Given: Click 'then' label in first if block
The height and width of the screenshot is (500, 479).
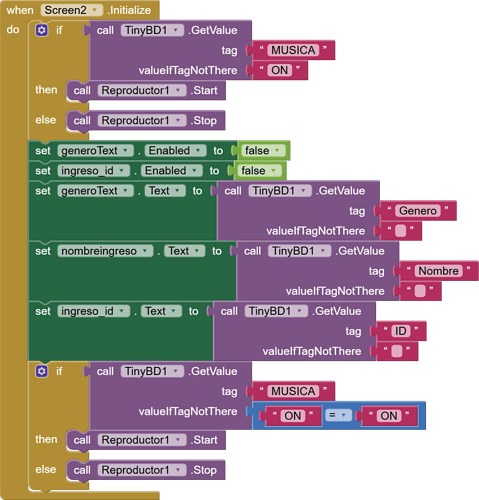Looking at the screenshot, I should [46, 90].
